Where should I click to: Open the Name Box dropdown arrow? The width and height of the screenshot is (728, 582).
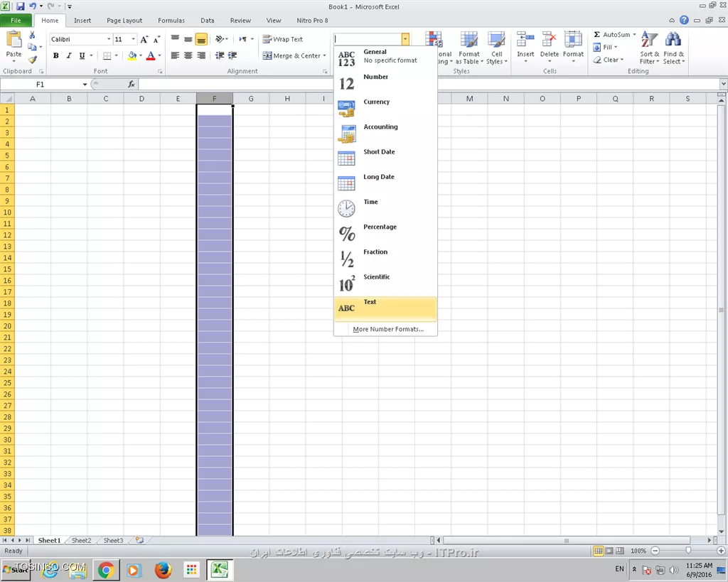pyautogui.click(x=85, y=85)
